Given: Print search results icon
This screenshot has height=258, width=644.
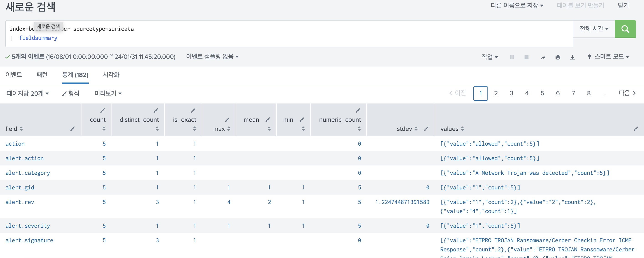Looking at the screenshot, I should pyautogui.click(x=558, y=57).
